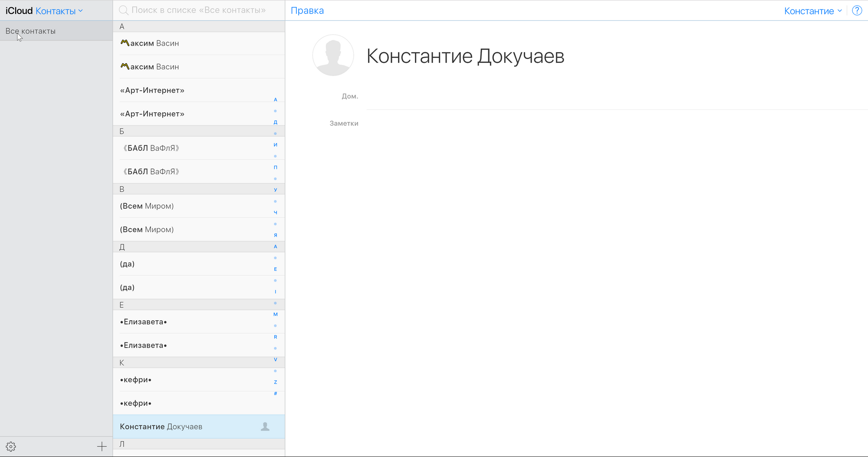
Task: Select the Константие Докучаев contact row
Action: tap(199, 427)
